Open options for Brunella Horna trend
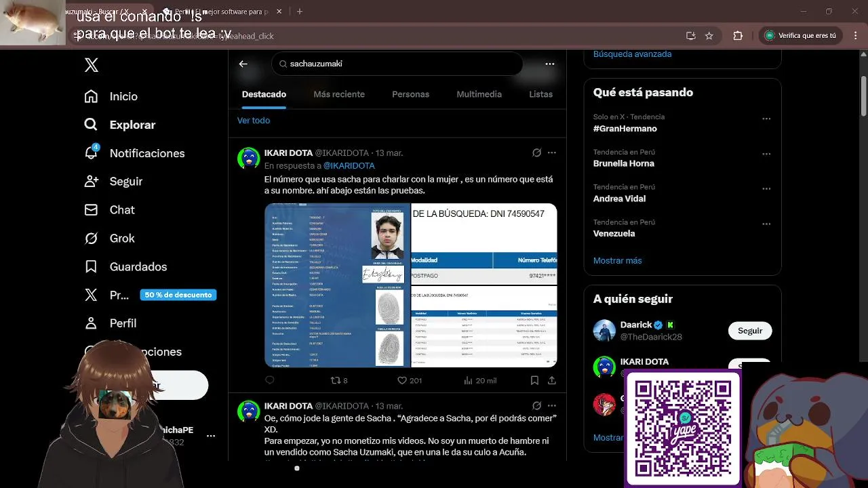The width and height of the screenshot is (868, 488). coord(766,154)
